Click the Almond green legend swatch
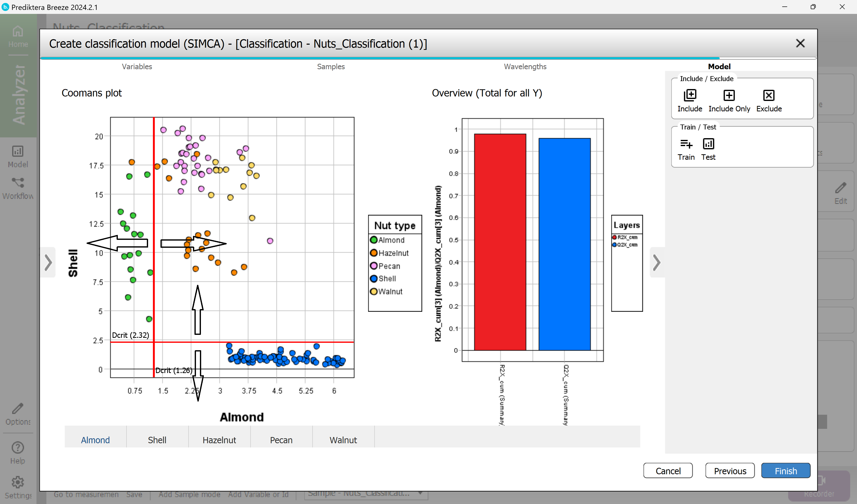 coord(374,240)
